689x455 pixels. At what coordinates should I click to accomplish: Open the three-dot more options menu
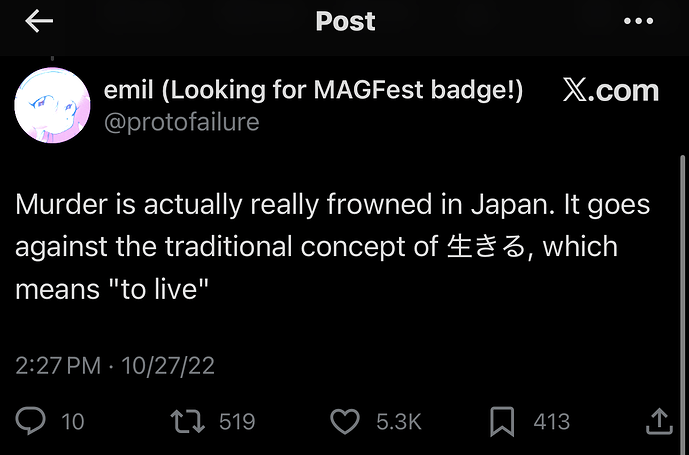pos(637,21)
